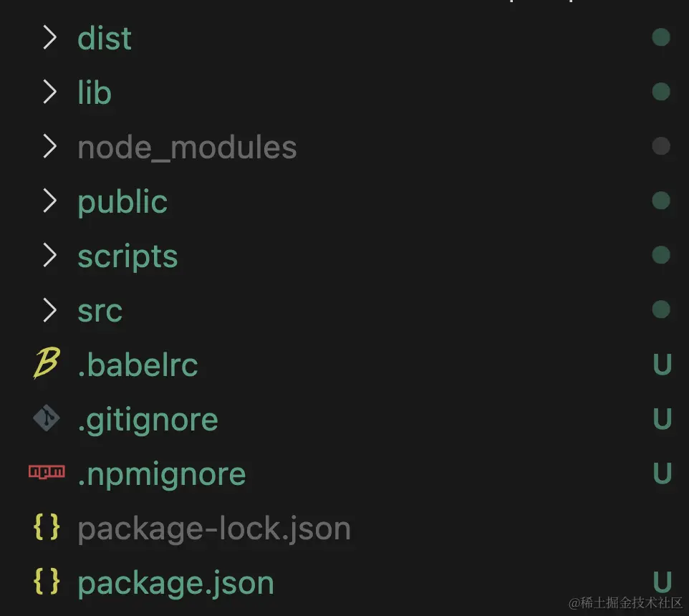Image resolution: width=689 pixels, height=616 pixels.
Task: Expand the lib folder chevron
Action: (x=49, y=92)
